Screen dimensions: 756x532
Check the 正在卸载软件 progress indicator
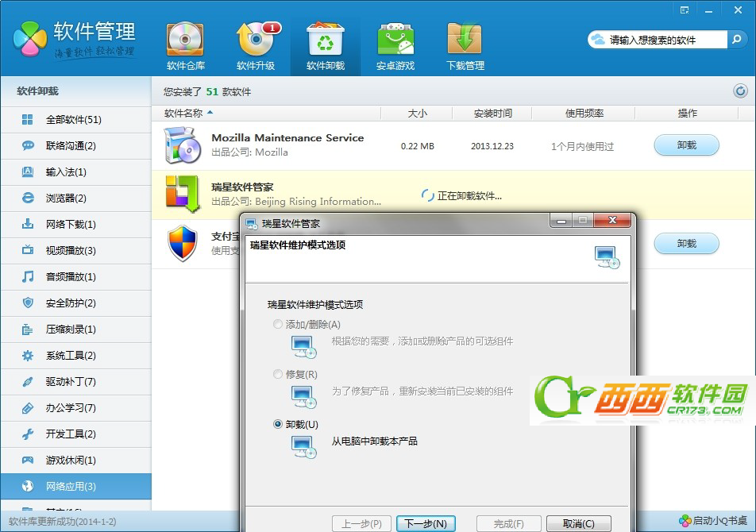pos(461,196)
